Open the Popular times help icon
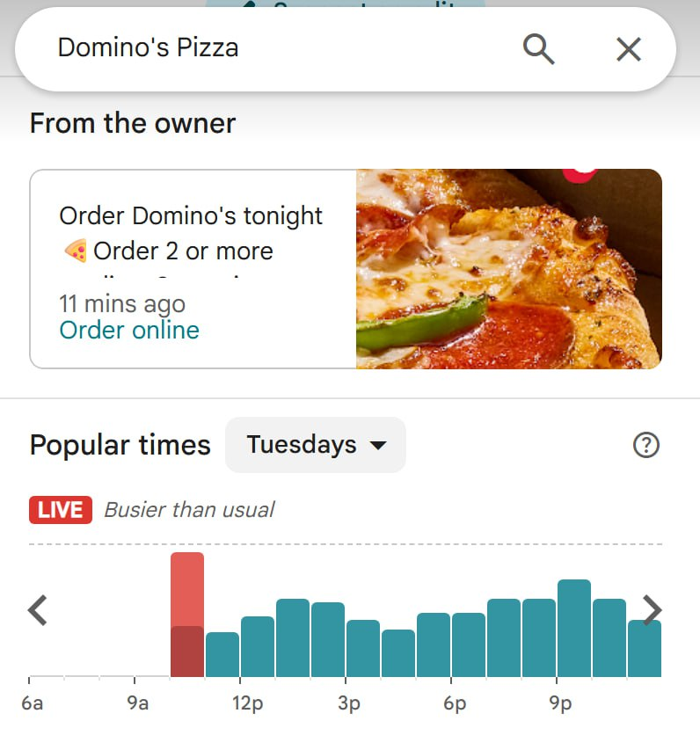 [645, 446]
